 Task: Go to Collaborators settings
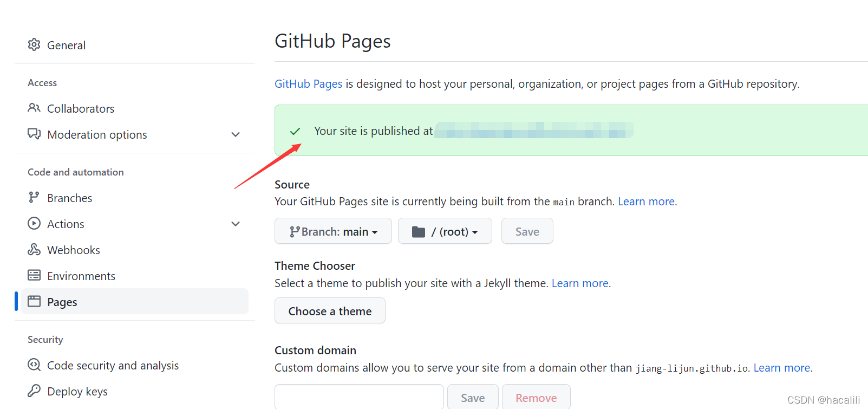click(x=81, y=108)
